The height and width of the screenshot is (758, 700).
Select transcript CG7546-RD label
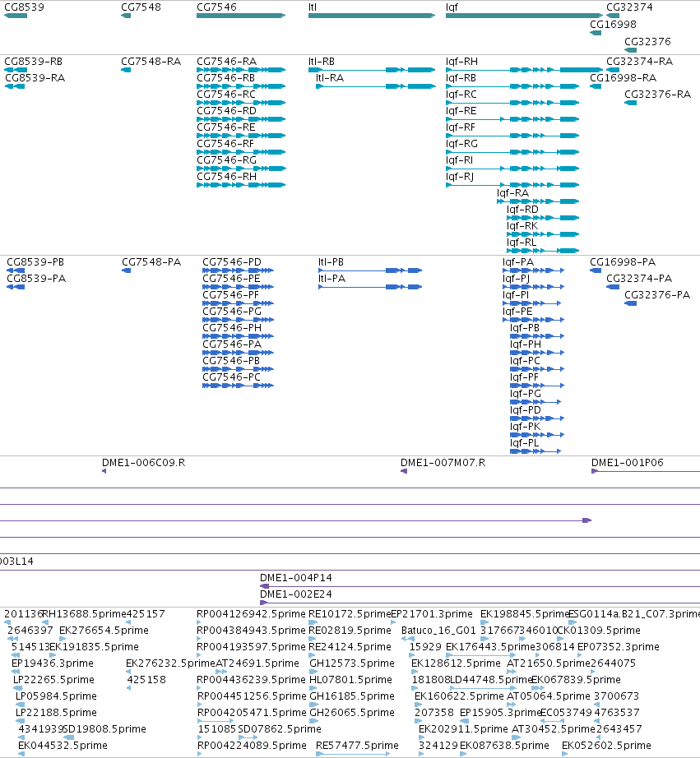pyautogui.click(x=226, y=111)
